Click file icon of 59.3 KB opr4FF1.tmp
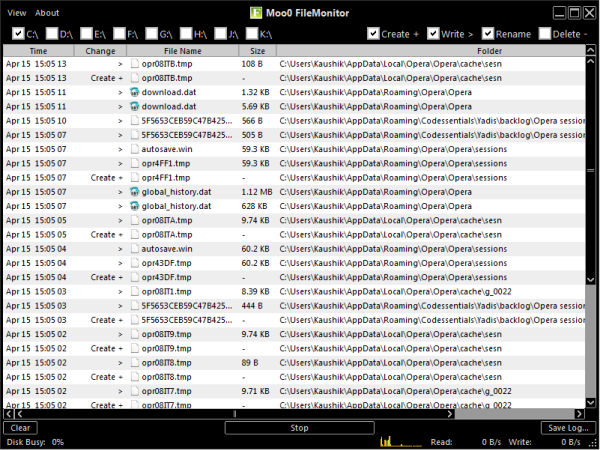600x450 pixels. 134,163
